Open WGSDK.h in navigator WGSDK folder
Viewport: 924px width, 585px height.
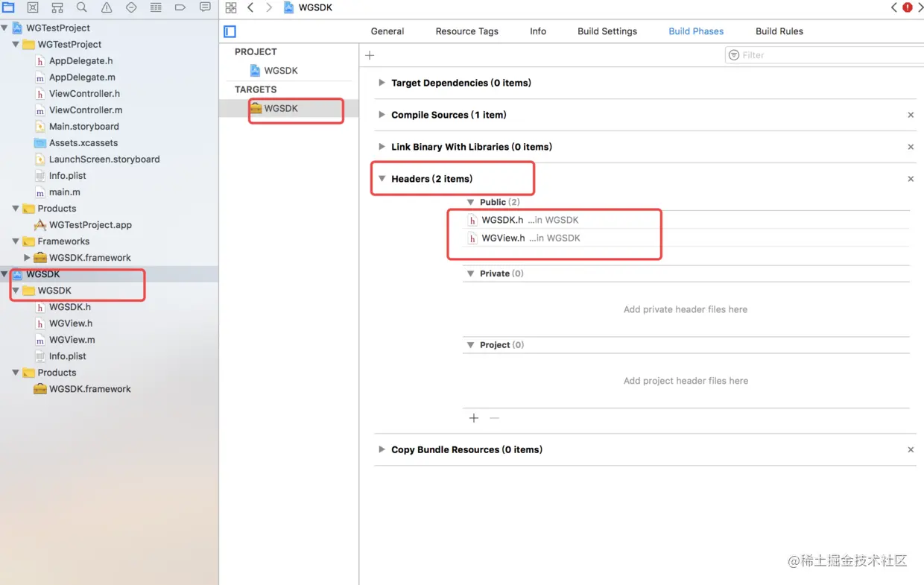69,307
